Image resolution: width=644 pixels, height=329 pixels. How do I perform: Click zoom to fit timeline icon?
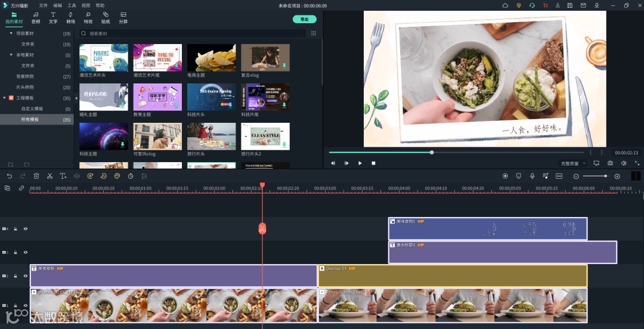pyautogui.click(x=559, y=176)
